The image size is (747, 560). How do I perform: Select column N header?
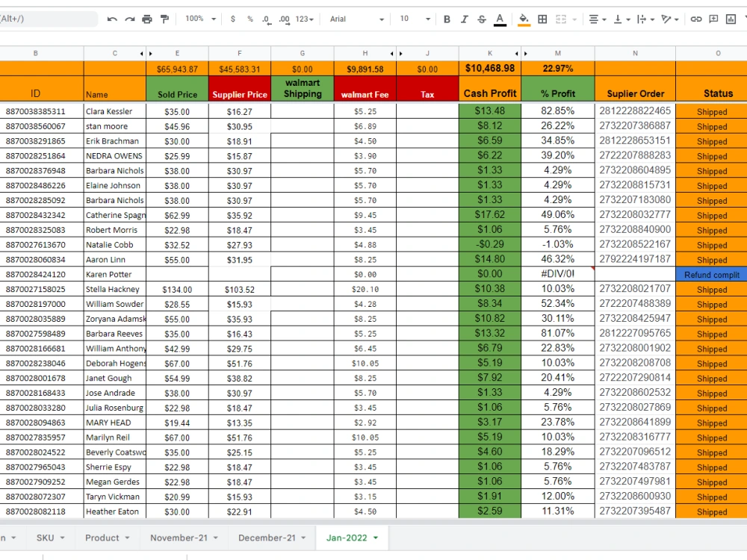point(635,53)
